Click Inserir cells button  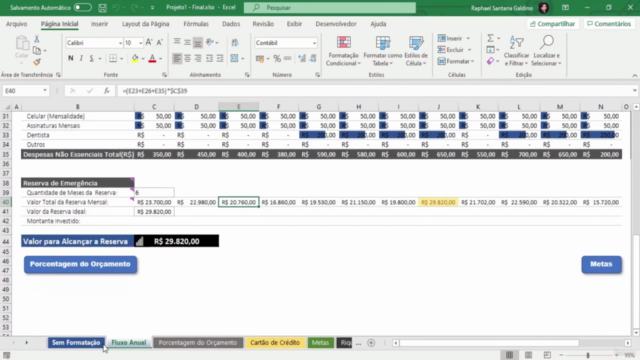click(x=450, y=38)
